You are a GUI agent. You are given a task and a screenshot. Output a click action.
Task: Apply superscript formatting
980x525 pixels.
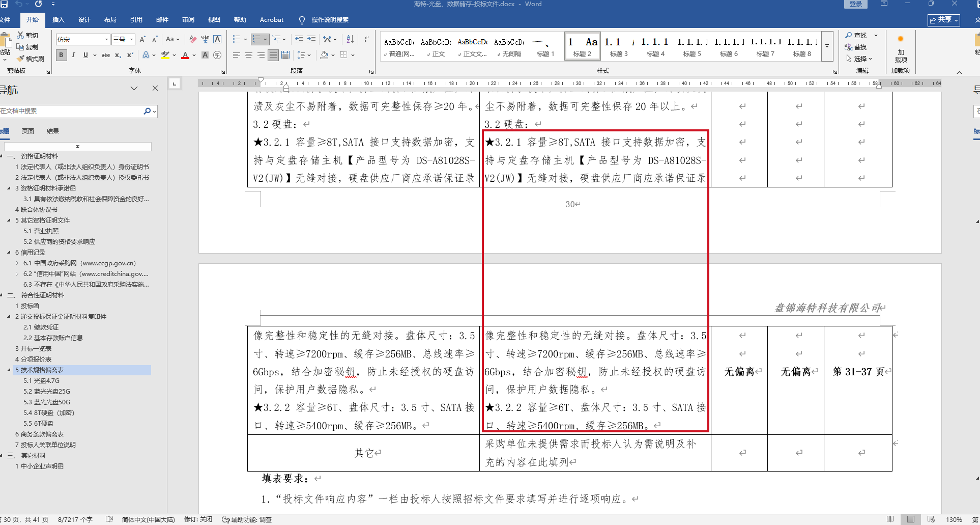click(130, 55)
